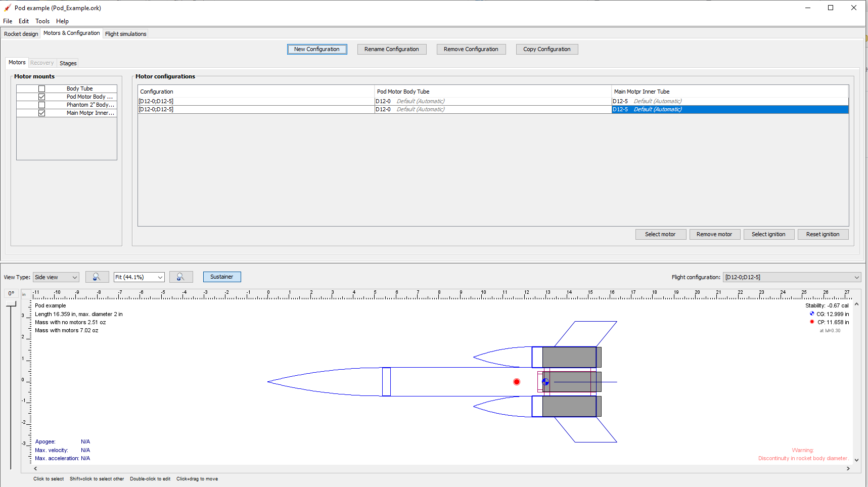Open the Fit (44.1%) zoom level dropdown
The image size is (868, 487).
139,277
